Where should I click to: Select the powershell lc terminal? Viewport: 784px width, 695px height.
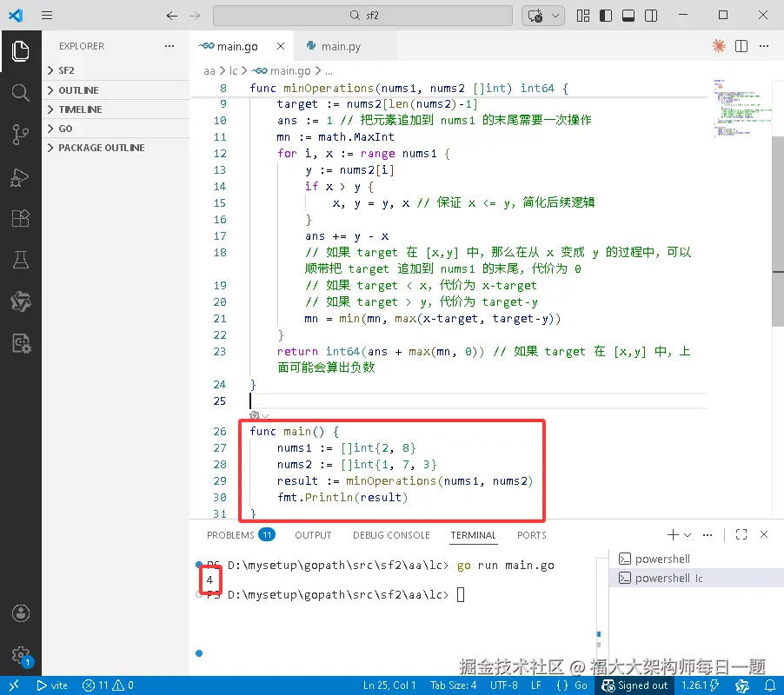coord(696,578)
